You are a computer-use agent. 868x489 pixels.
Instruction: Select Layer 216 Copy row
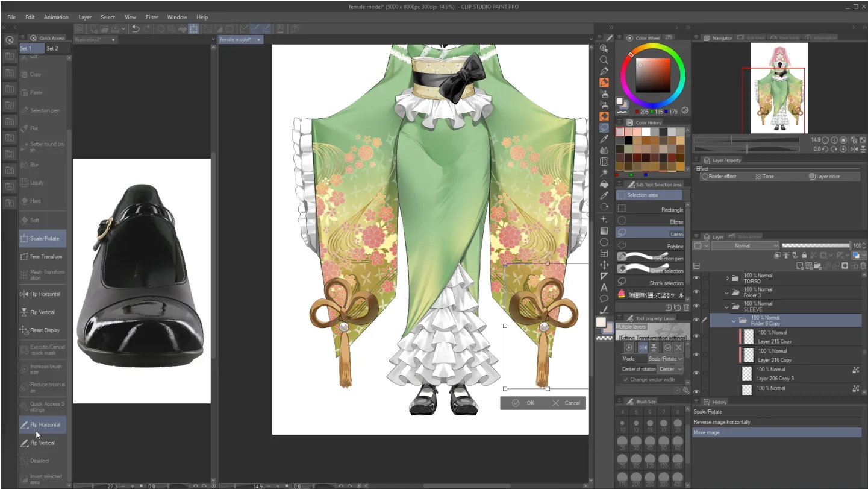tap(785, 355)
